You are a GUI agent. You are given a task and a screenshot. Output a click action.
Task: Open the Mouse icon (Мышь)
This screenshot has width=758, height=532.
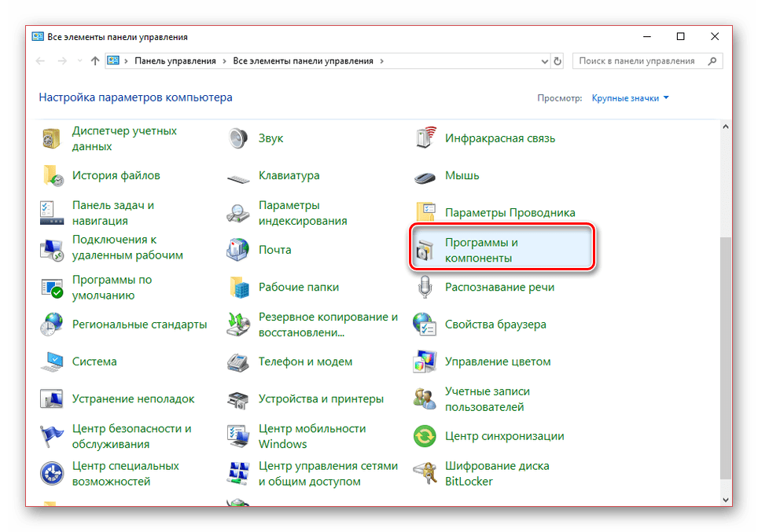click(x=425, y=178)
